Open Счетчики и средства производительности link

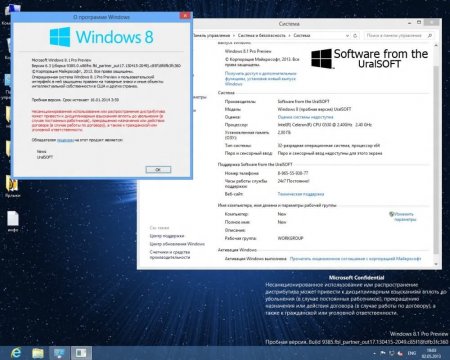tap(170, 255)
